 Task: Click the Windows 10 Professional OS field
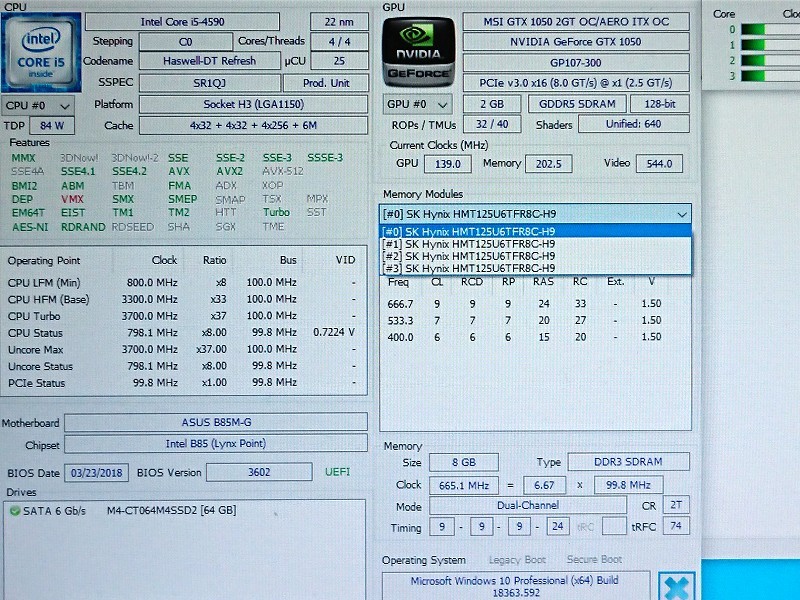point(516,586)
